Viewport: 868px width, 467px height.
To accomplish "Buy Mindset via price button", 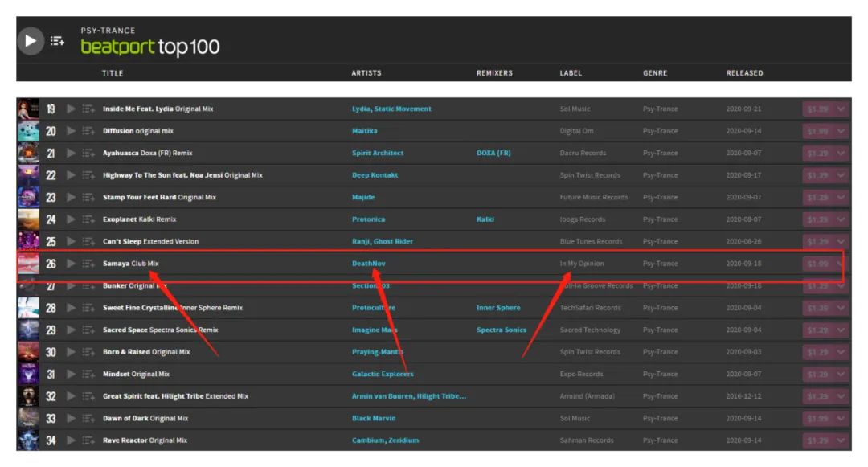I will (x=818, y=375).
